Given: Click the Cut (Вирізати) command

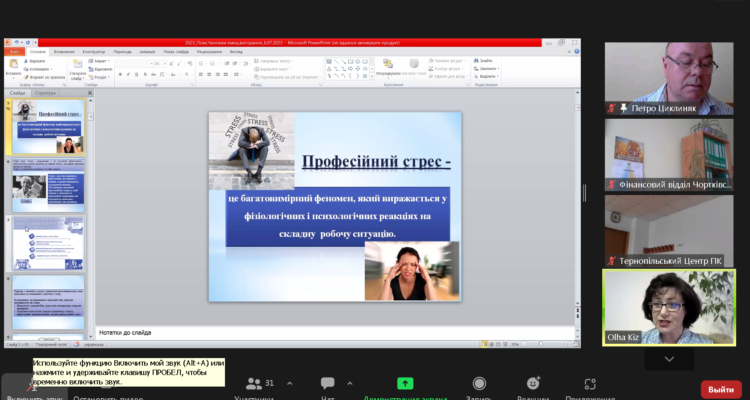Looking at the screenshot, I should click(34, 61).
